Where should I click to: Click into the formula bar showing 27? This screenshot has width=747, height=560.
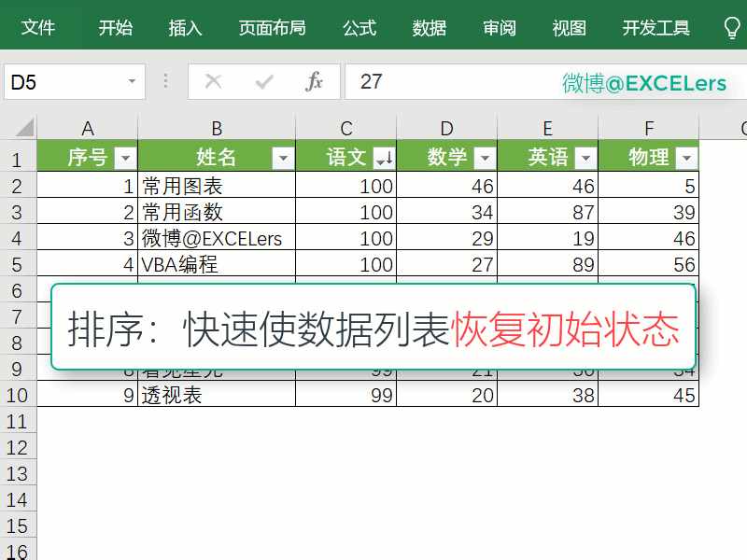[448, 82]
